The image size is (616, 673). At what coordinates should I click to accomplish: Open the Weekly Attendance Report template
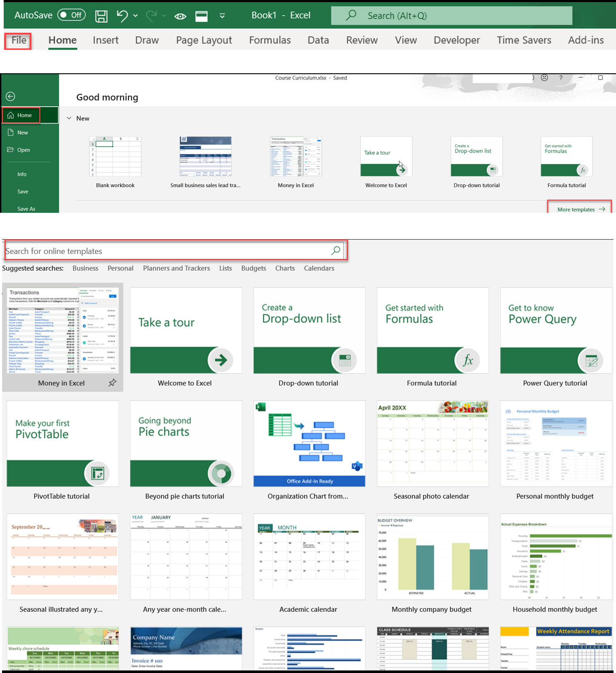pos(556,649)
